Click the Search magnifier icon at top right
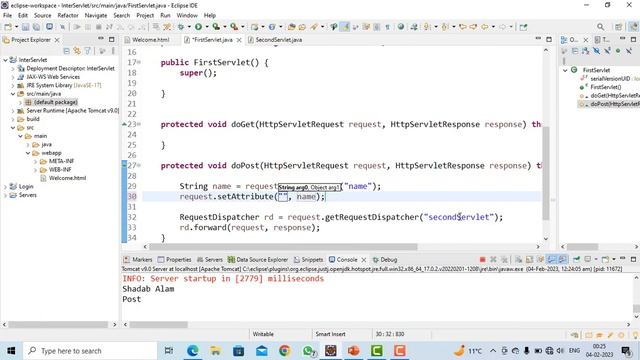The image size is (640, 360). 600,27
